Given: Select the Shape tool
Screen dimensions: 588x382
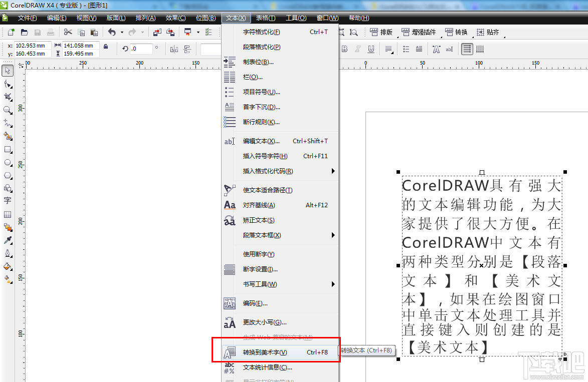Looking at the screenshot, I should [x=8, y=84].
